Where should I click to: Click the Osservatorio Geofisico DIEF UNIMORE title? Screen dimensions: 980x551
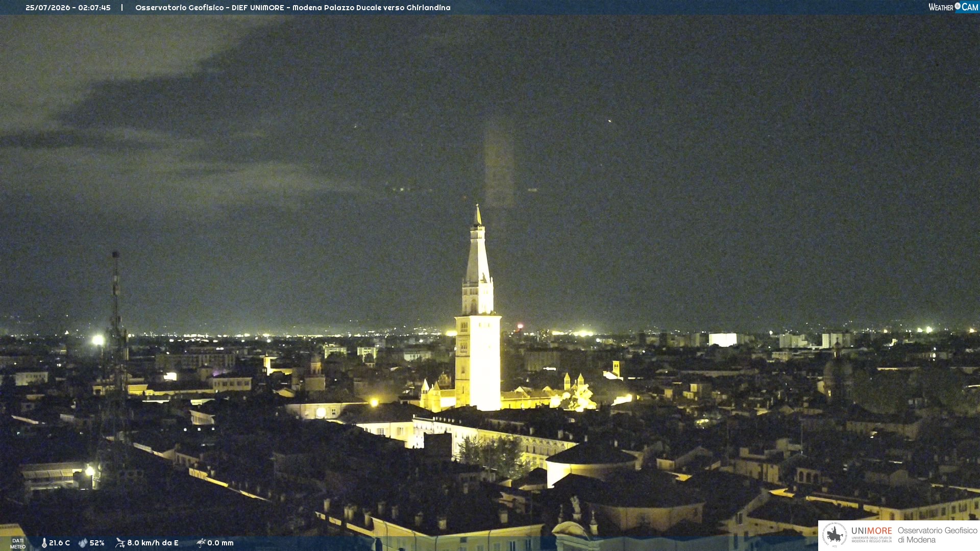click(x=293, y=8)
